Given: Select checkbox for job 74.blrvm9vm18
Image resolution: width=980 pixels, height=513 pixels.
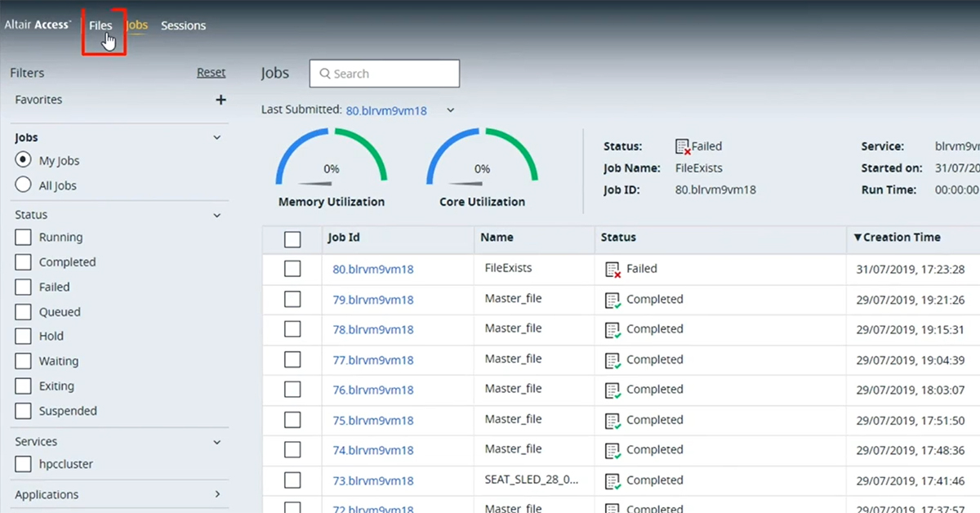Looking at the screenshot, I should click(292, 450).
